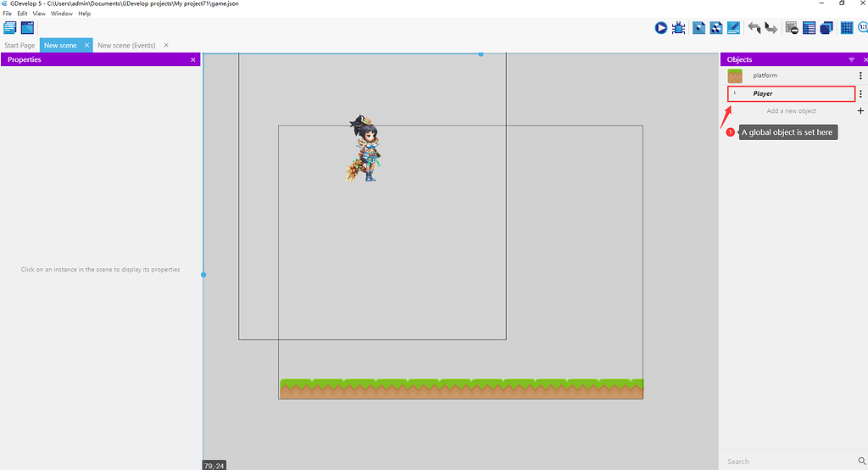
Task: Switch to the New scene (Events) tab
Action: (x=126, y=45)
